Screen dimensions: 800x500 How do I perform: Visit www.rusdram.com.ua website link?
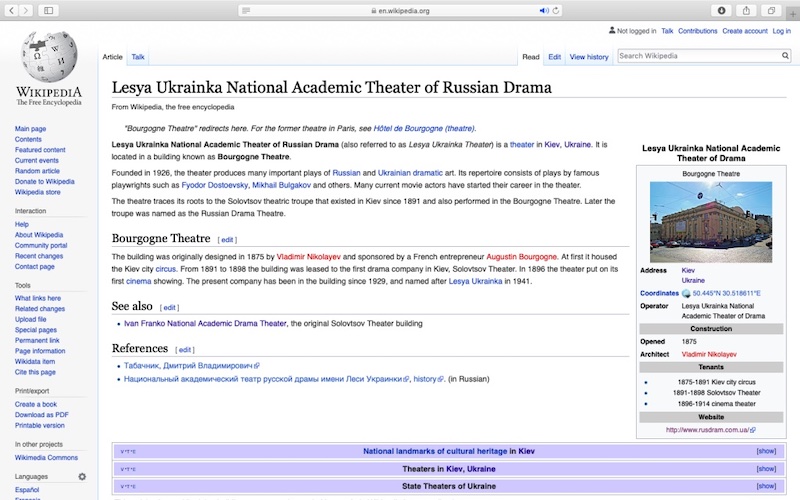710,430
